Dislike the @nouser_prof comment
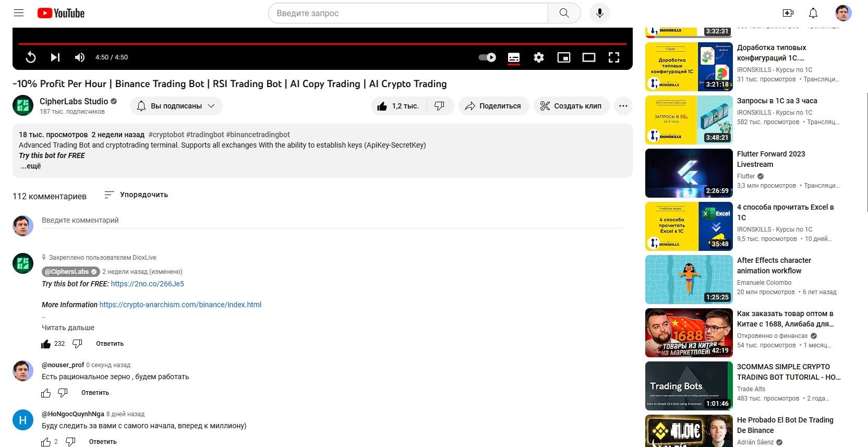The width and height of the screenshot is (868, 447). click(63, 393)
